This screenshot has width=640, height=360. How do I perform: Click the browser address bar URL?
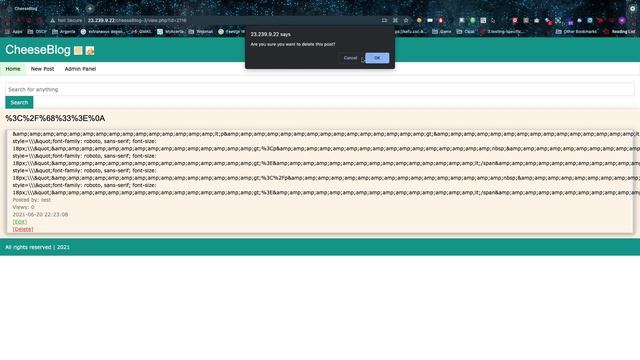click(137, 20)
